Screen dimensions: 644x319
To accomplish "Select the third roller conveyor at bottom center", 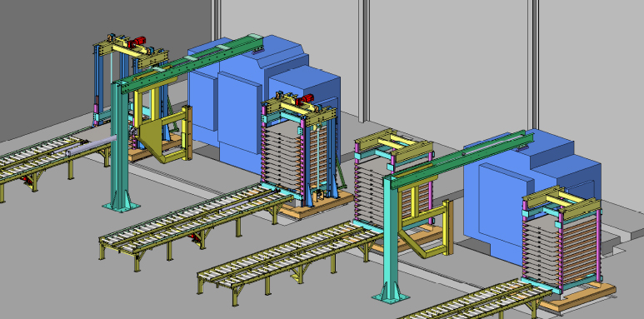I will coord(290,259).
